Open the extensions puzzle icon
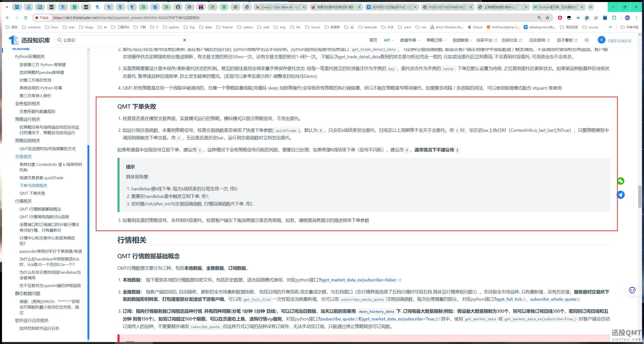 (614, 18)
